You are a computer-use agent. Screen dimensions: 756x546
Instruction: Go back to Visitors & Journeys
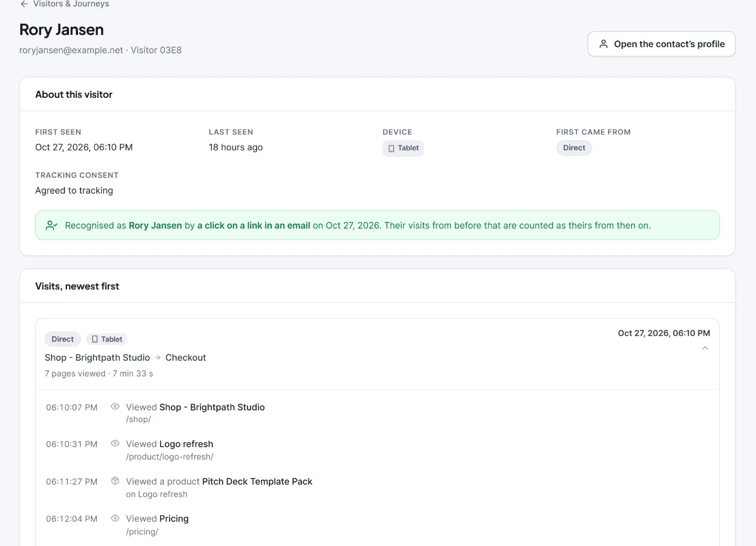pos(65,4)
